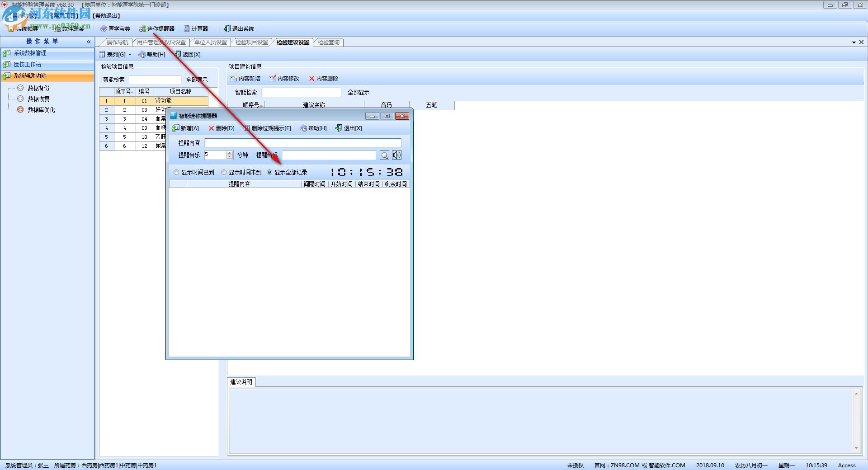Expand the 医技工作站 menu group
The height and width of the screenshot is (470, 868).
pyautogui.click(x=47, y=65)
